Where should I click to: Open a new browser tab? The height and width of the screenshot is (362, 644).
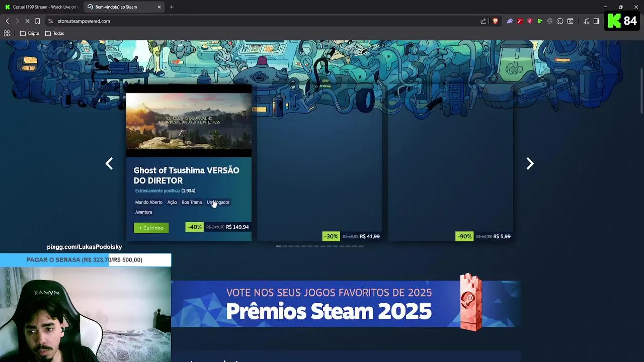172,7
